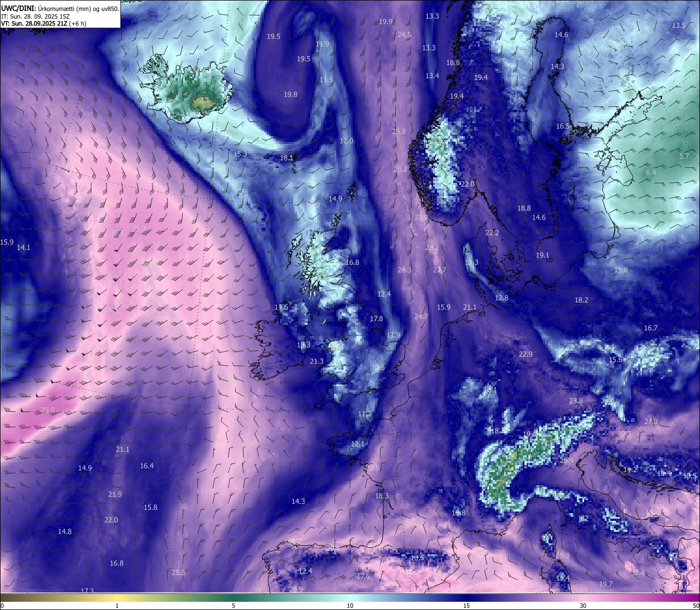This screenshot has height=610, width=700.
Task: Select the 19.1 value label
Action: (x=542, y=255)
